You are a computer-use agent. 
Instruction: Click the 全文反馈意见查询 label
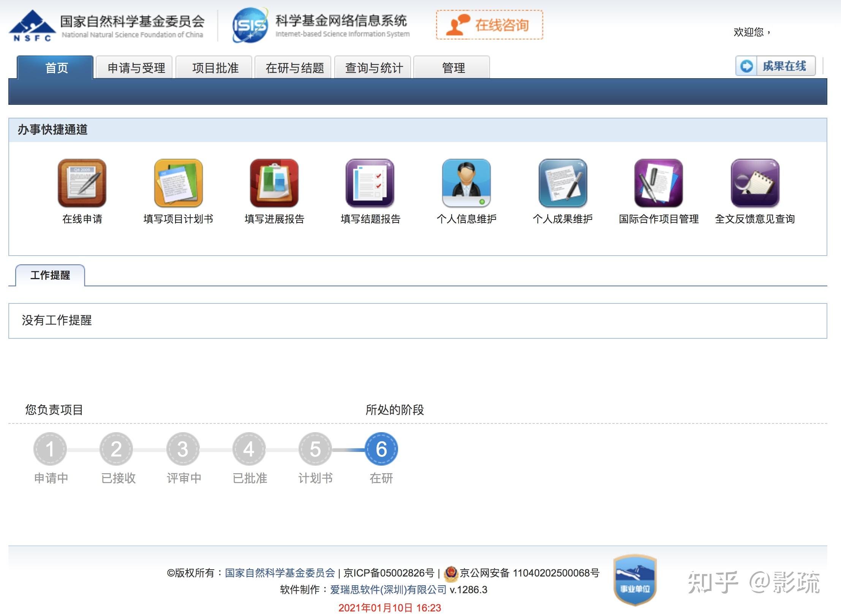coord(755,219)
